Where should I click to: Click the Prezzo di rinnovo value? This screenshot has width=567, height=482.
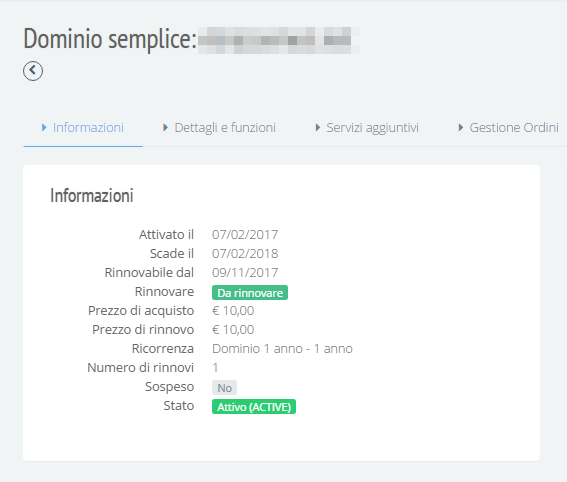pos(233,330)
